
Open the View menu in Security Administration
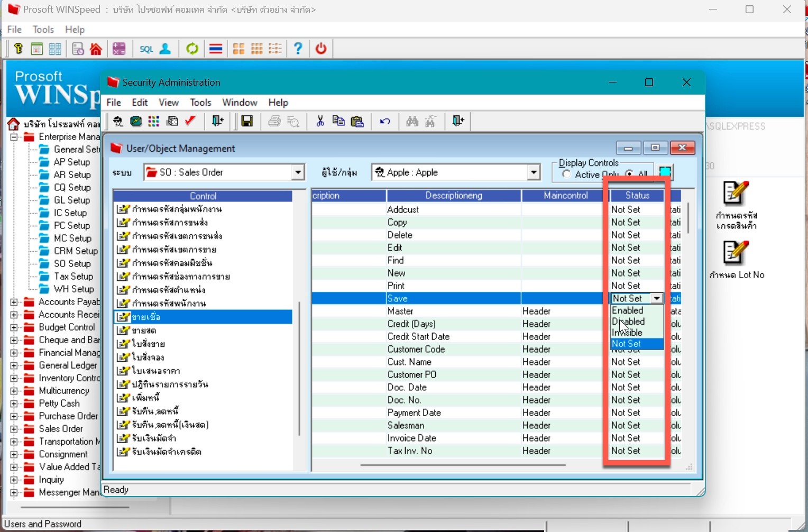click(169, 103)
